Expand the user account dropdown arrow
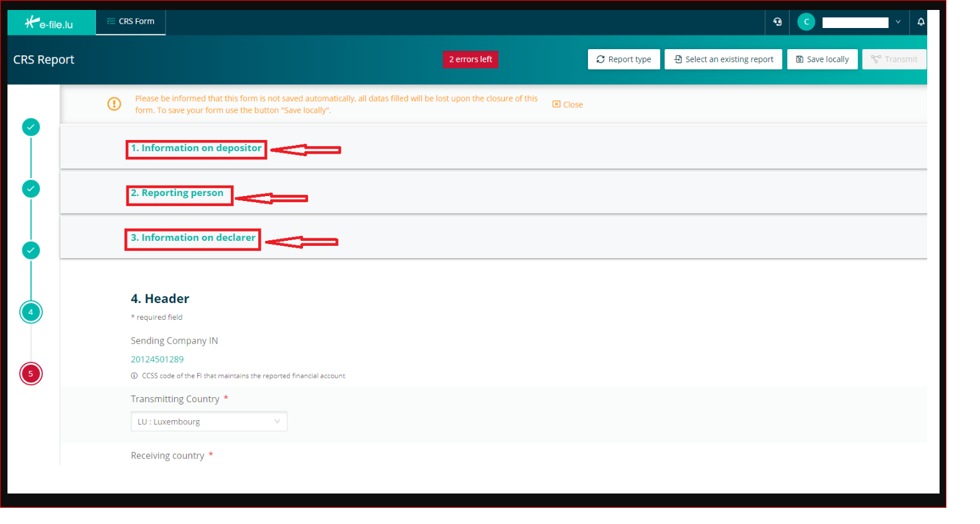 coord(897,22)
